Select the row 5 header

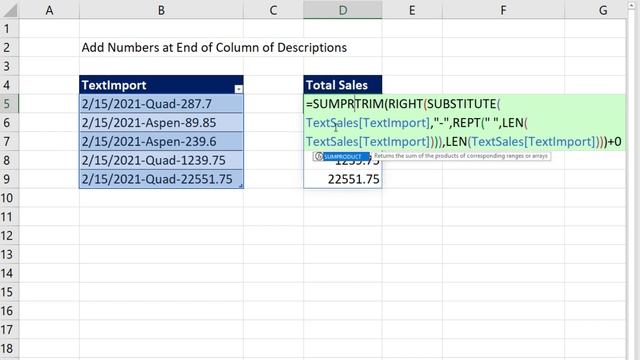[x=9, y=104]
